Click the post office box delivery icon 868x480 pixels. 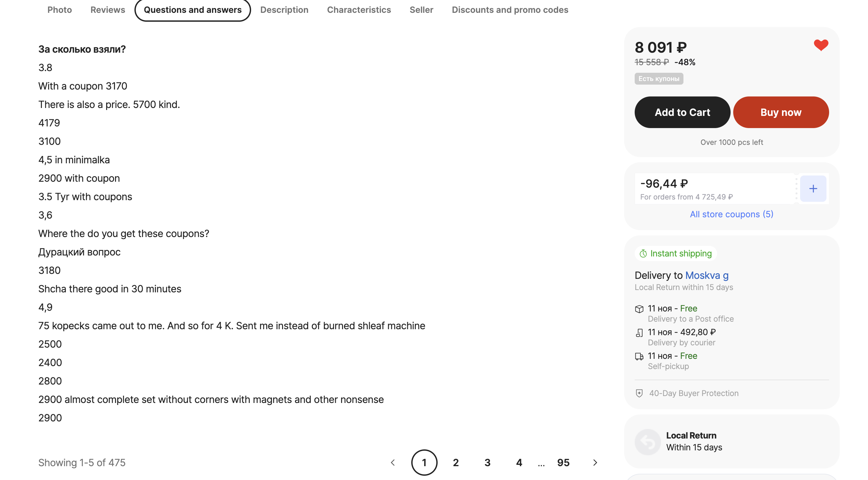639,309
